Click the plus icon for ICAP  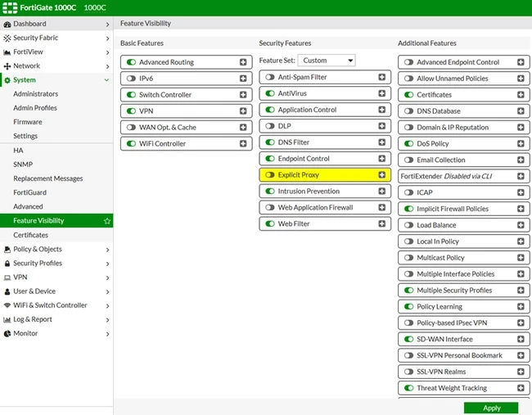click(521, 192)
